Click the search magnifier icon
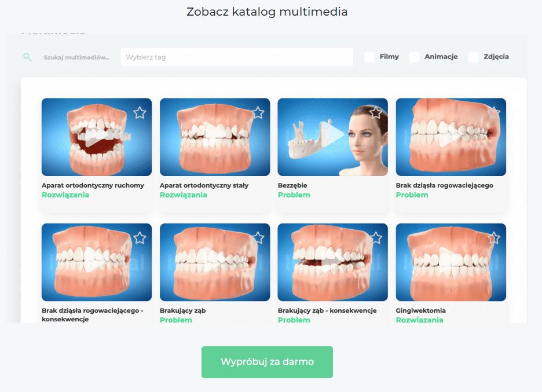 point(27,57)
